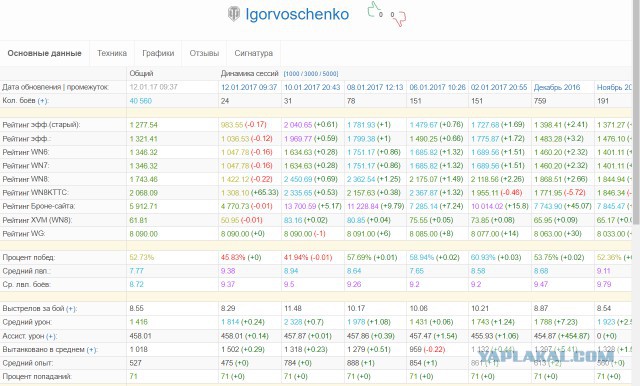
Task: Click the Рейтинг эфф.(старый) row label
Action: click(41, 125)
